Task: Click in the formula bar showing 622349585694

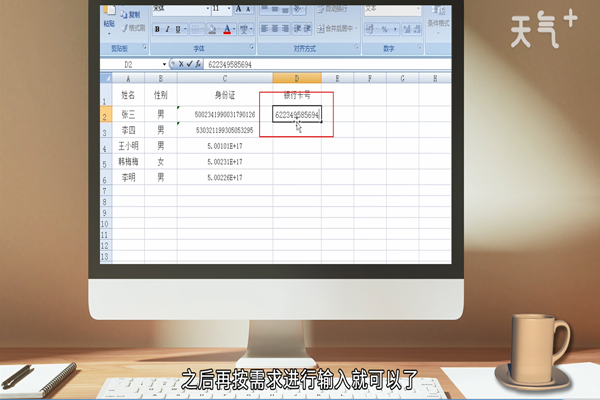Action: pyautogui.click(x=327, y=64)
